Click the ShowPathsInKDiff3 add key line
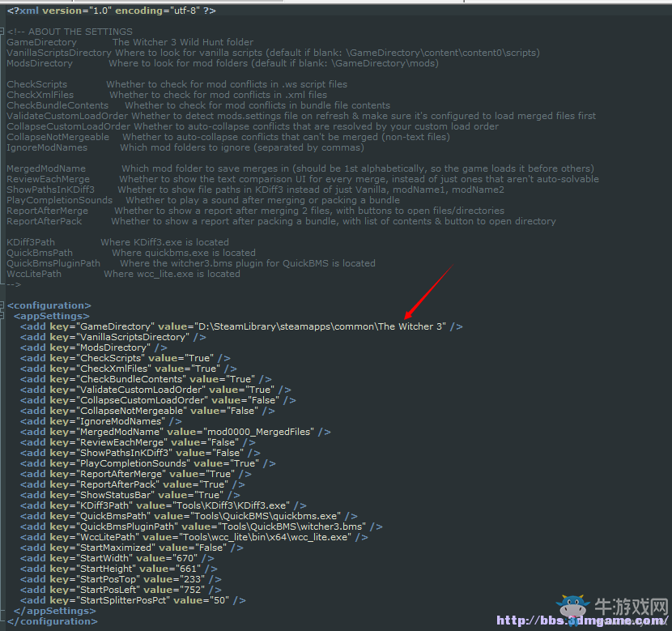 [141, 453]
